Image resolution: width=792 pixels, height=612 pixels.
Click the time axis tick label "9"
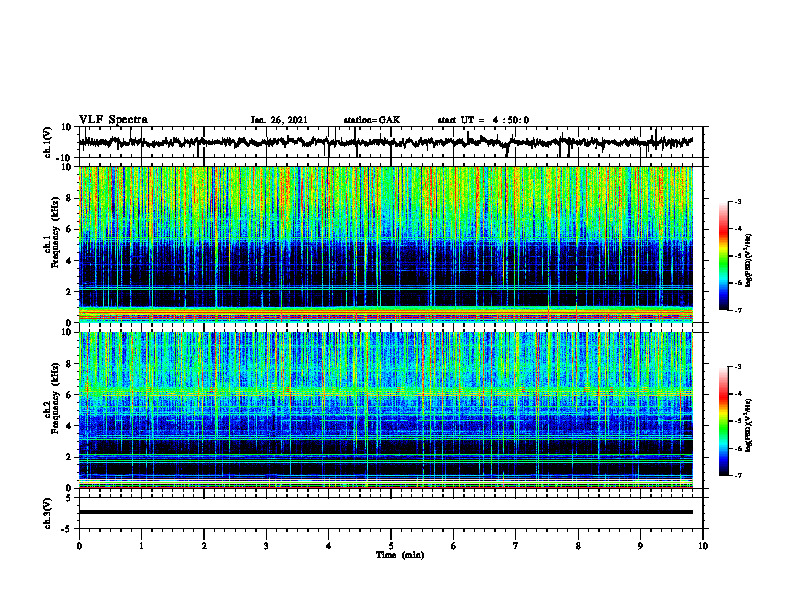640,546
